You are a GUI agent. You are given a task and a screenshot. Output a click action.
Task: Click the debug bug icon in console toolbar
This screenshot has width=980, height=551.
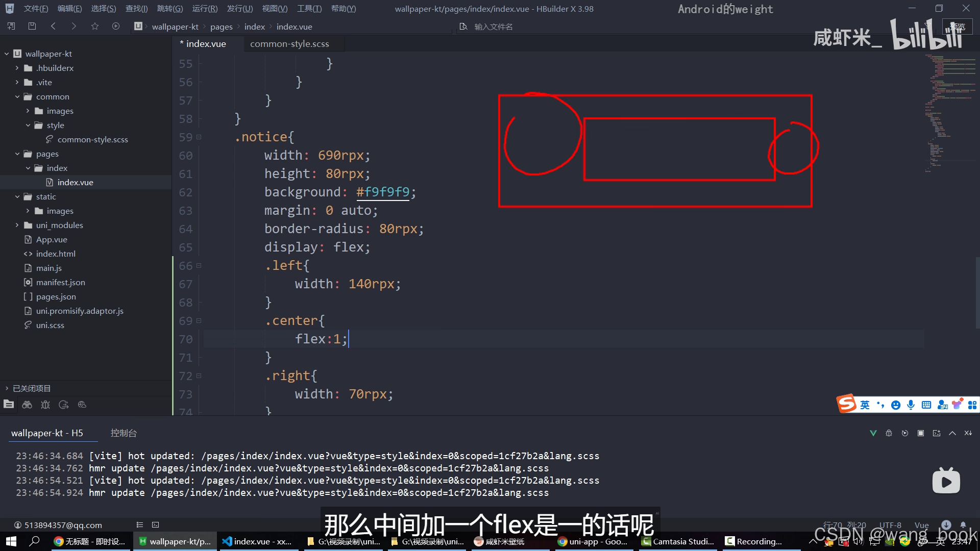(889, 433)
